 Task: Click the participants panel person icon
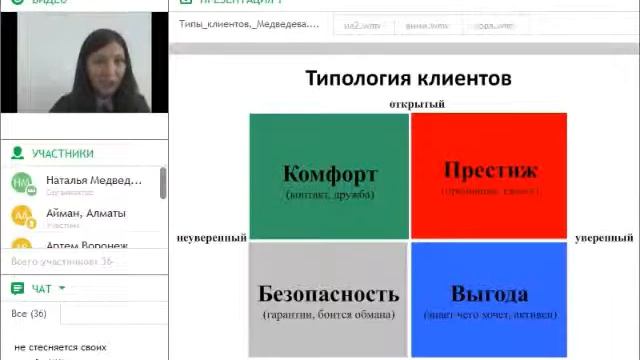[x=18, y=153]
